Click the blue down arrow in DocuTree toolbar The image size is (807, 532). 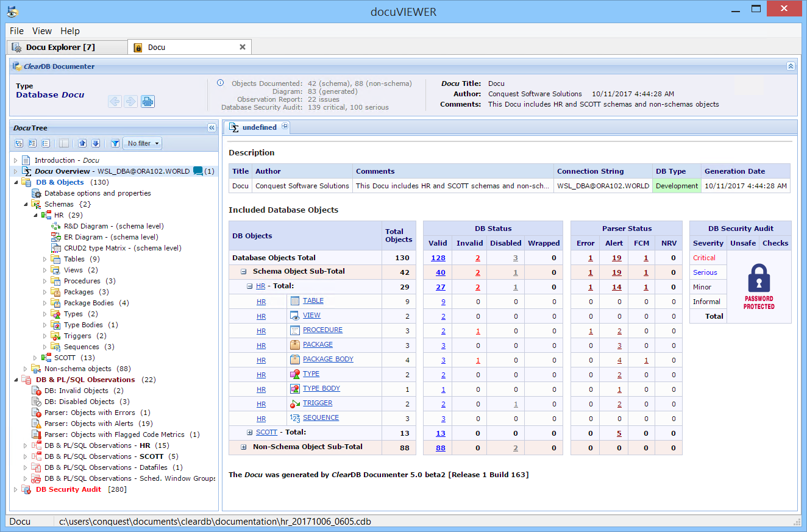96,143
